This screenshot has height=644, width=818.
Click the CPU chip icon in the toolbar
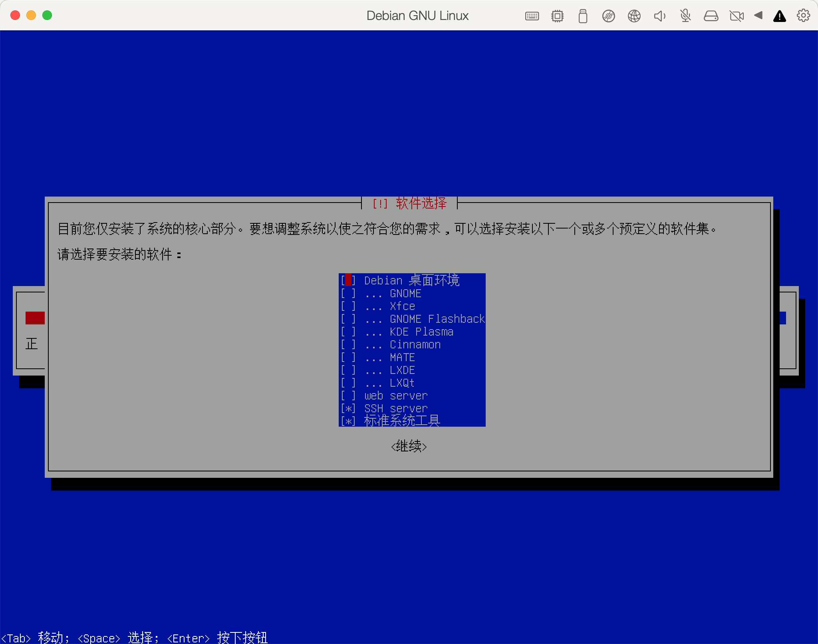pyautogui.click(x=557, y=16)
